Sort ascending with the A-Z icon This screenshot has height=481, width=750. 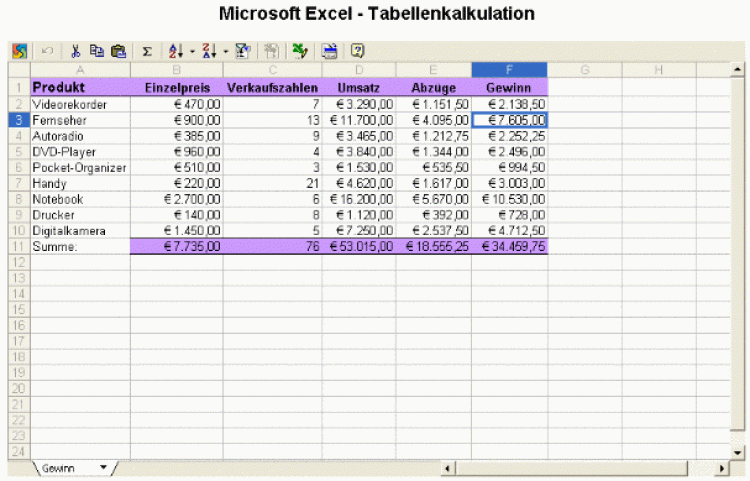click(x=176, y=51)
